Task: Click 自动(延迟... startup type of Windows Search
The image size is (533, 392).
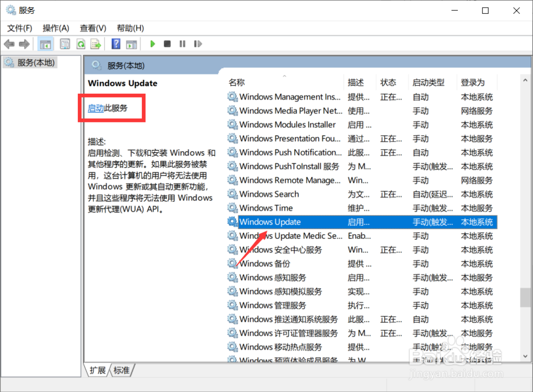Action: [432, 194]
